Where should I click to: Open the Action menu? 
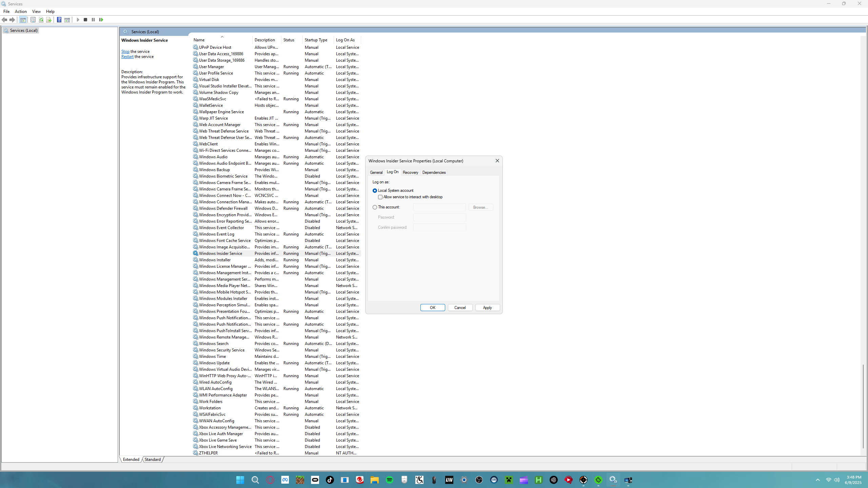point(21,11)
